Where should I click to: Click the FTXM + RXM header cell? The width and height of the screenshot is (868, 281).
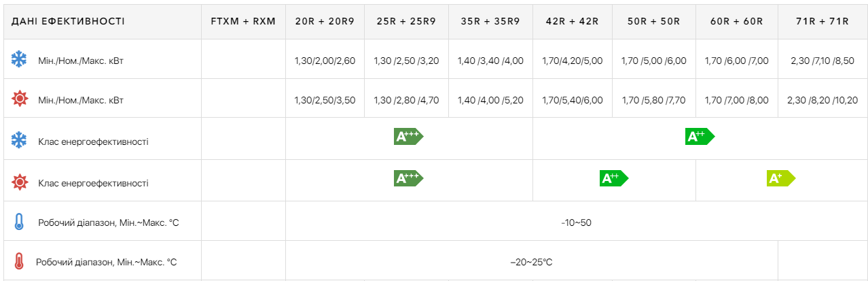click(243, 21)
